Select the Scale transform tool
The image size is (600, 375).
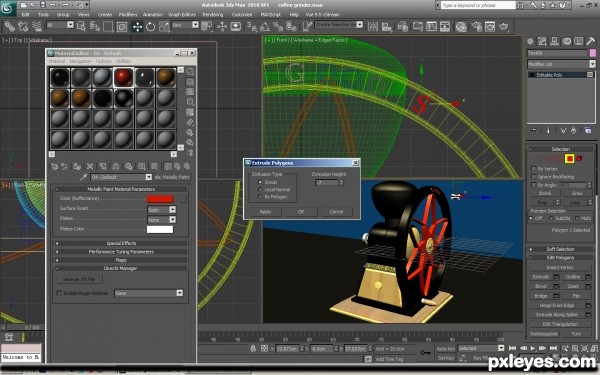164,26
